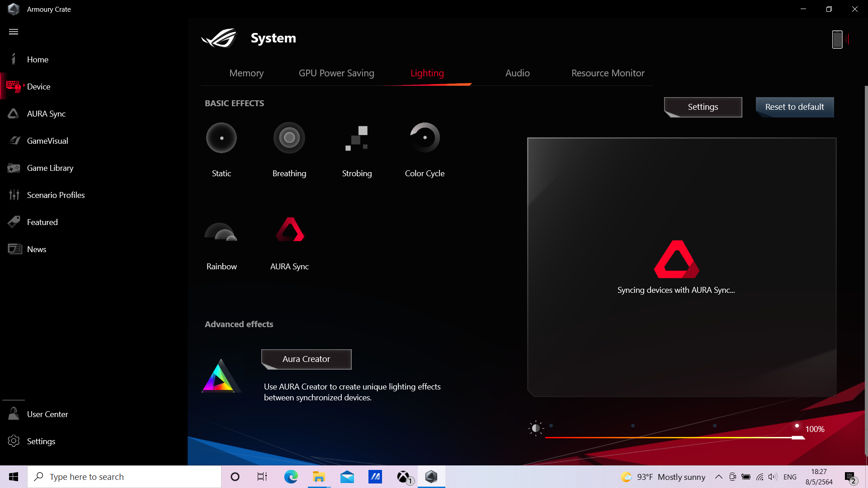Open the volume control in system tray
The height and width of the screenshot is (488, 868).
(x=773, y=477)
